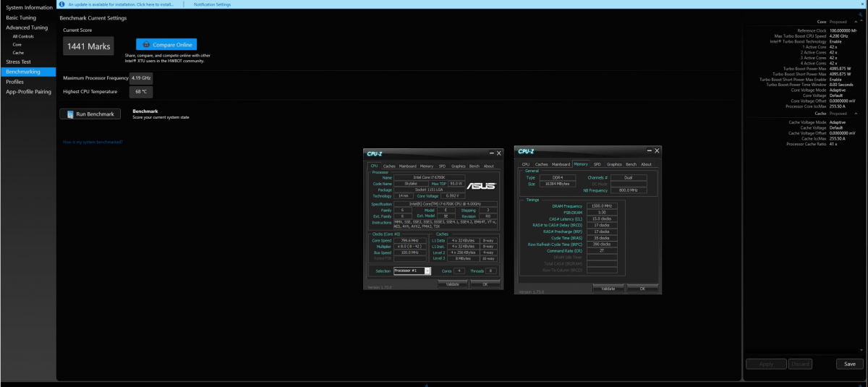Click Validate in left CPU-Z window
This screenshot has width=868, height=387.
click(x=453, y=284)
